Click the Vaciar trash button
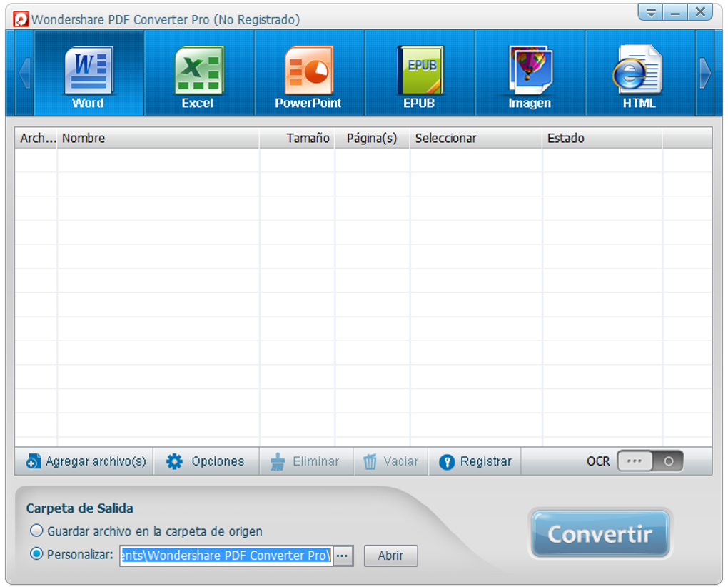 pos(390,461)
